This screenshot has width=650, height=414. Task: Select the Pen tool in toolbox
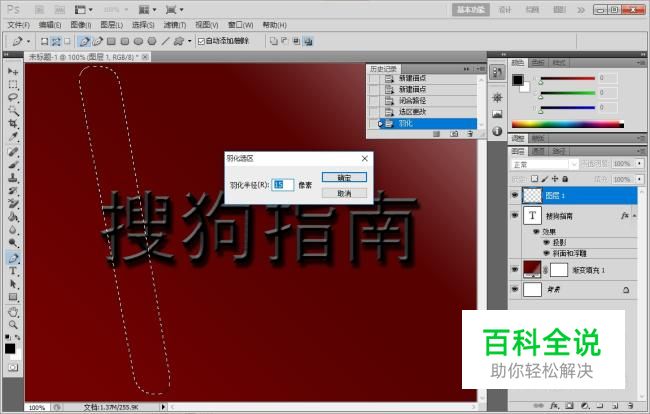13,258
